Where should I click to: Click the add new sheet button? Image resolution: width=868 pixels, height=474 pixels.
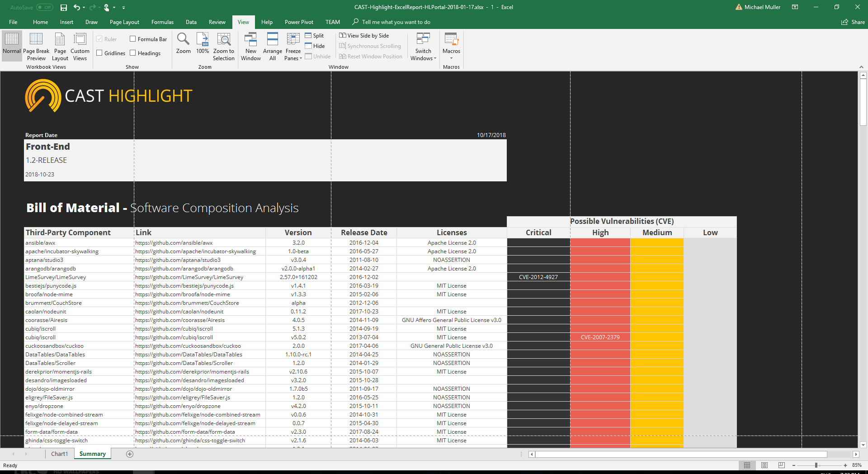[x=130, y=454]
